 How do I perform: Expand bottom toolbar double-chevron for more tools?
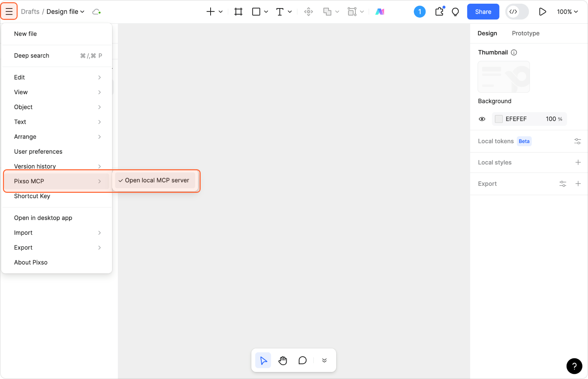click(x=324, y=361)
